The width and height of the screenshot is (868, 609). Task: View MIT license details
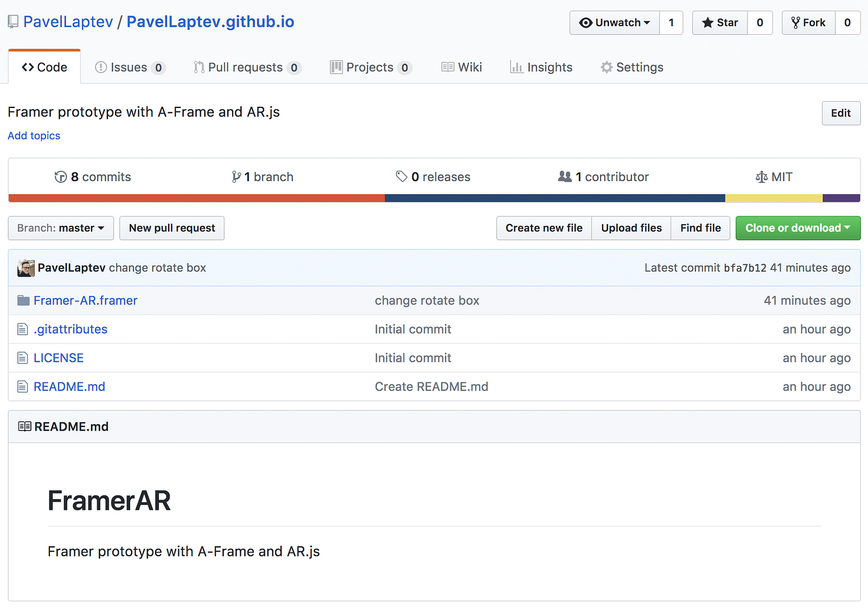pos(774,177)
